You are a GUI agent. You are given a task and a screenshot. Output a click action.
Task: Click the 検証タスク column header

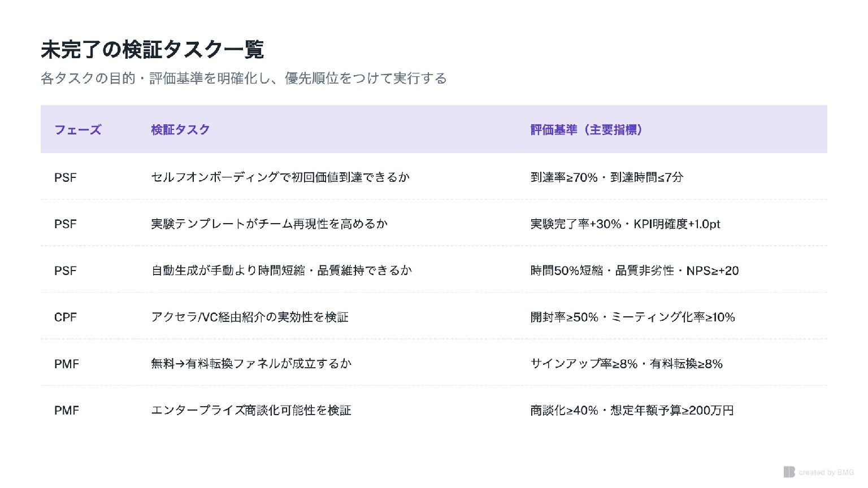pyautogui.click(x=180, y=130)
